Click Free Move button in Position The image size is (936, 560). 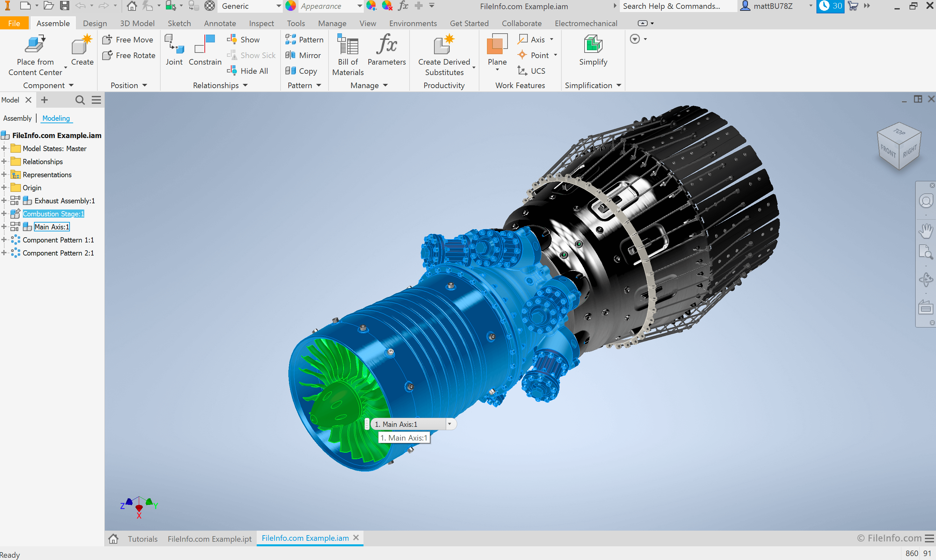click(127, 40)
